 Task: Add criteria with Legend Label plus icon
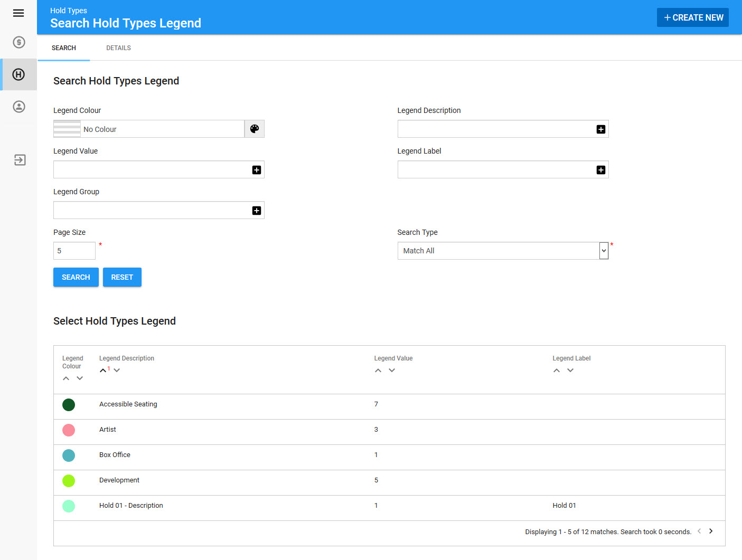(601, 170)
